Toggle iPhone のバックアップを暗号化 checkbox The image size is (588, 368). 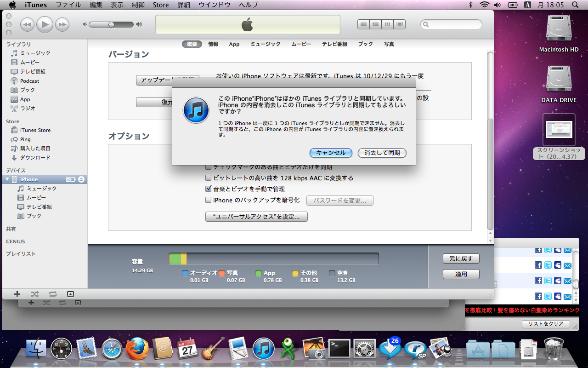click(209, 200)
